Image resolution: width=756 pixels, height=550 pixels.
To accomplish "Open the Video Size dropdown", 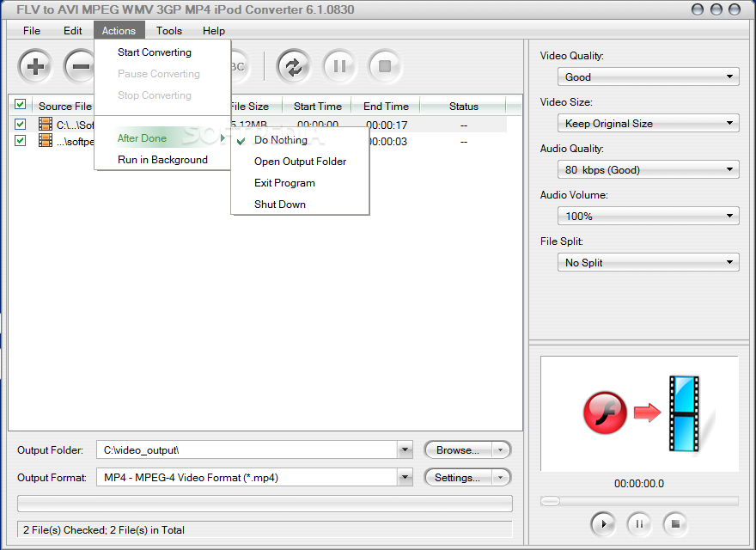I will [648, 123].
